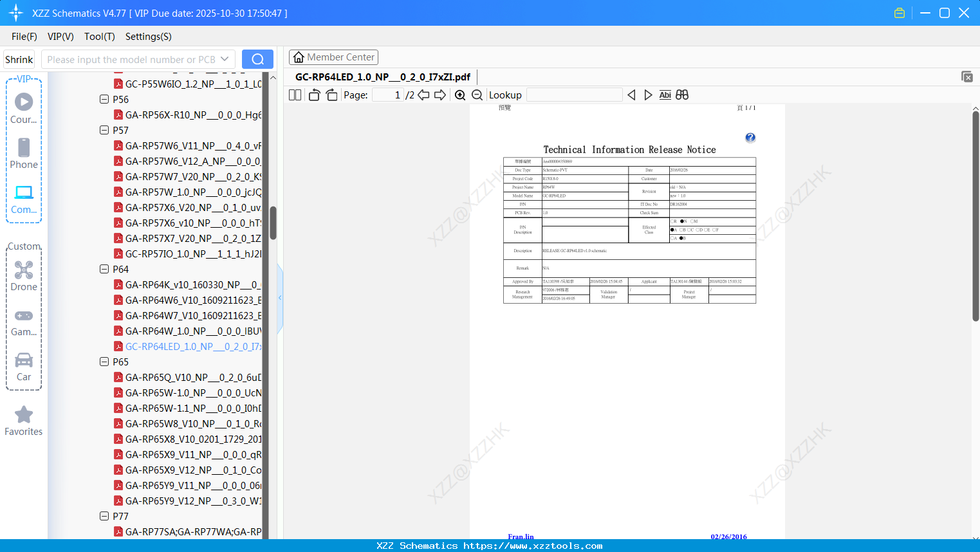Image resolution: width=980 pixels, height=552 pixels.
Task: Open the Tool(T) menu
Action: [100, 36]
